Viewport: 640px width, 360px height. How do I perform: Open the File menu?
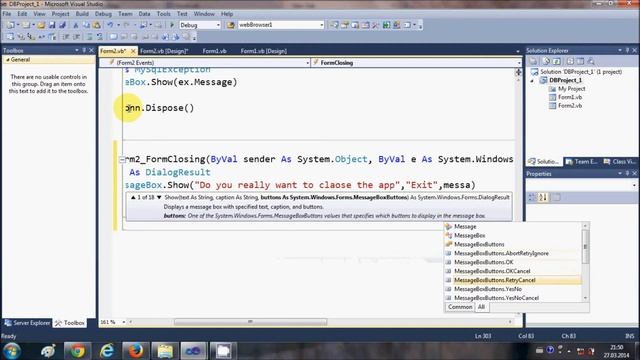7,14
